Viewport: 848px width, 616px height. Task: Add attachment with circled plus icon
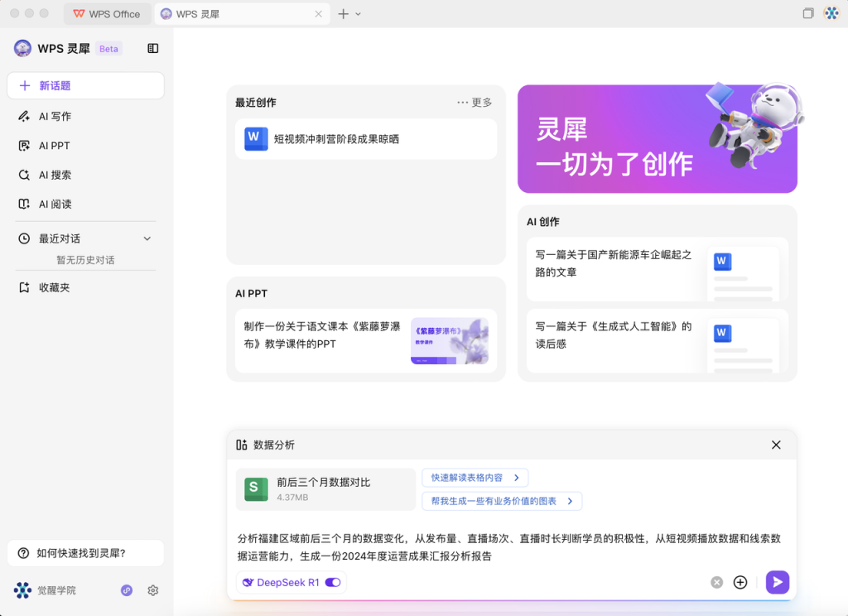(x=740, y=583)
